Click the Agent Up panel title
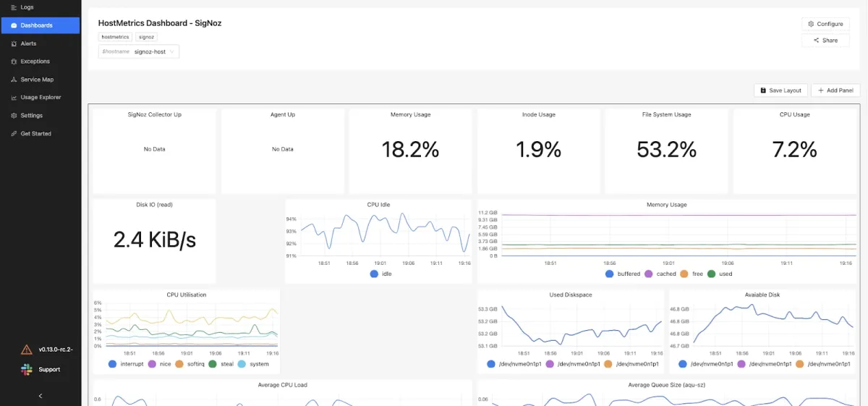The width and height of the screenshot is (868, 406). click(283, 114)
